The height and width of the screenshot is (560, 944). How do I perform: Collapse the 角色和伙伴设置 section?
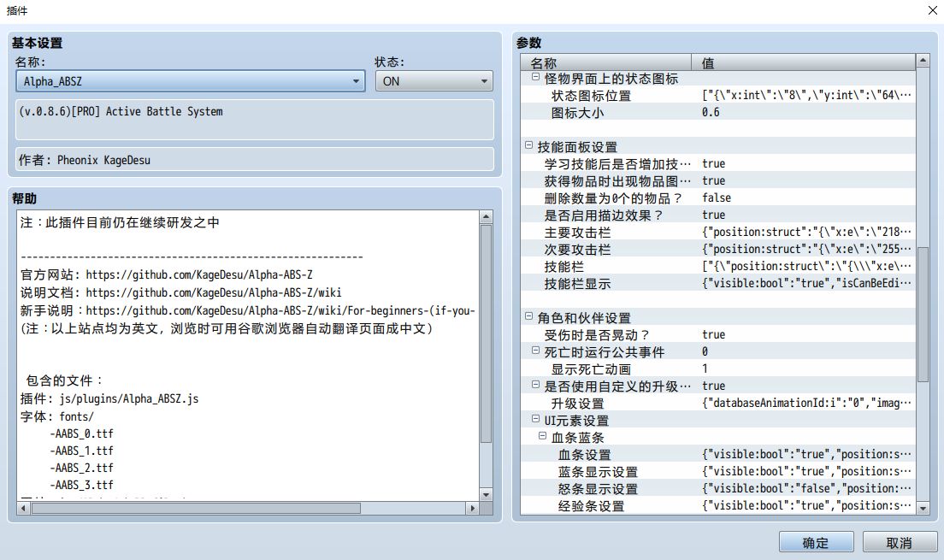(528, 316)
